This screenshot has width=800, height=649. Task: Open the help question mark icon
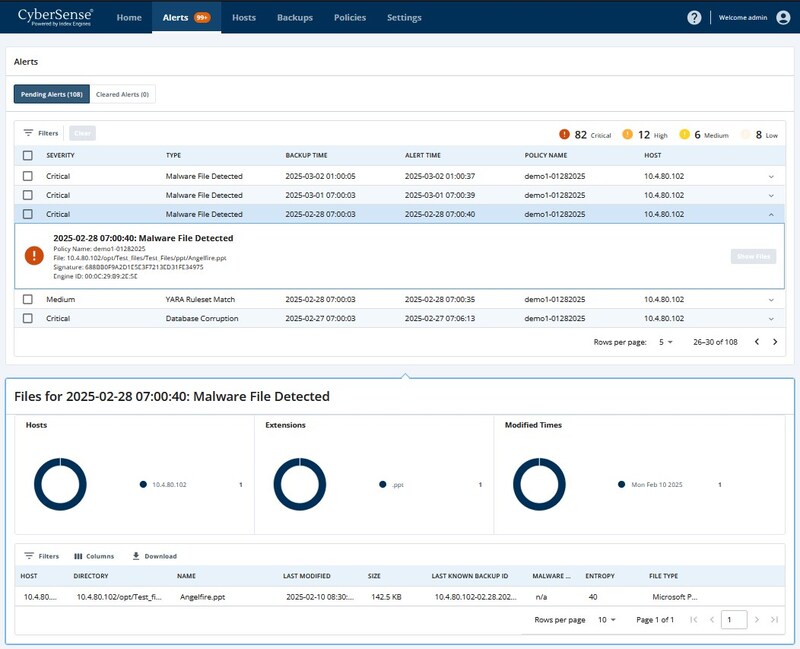pos(694,17)
